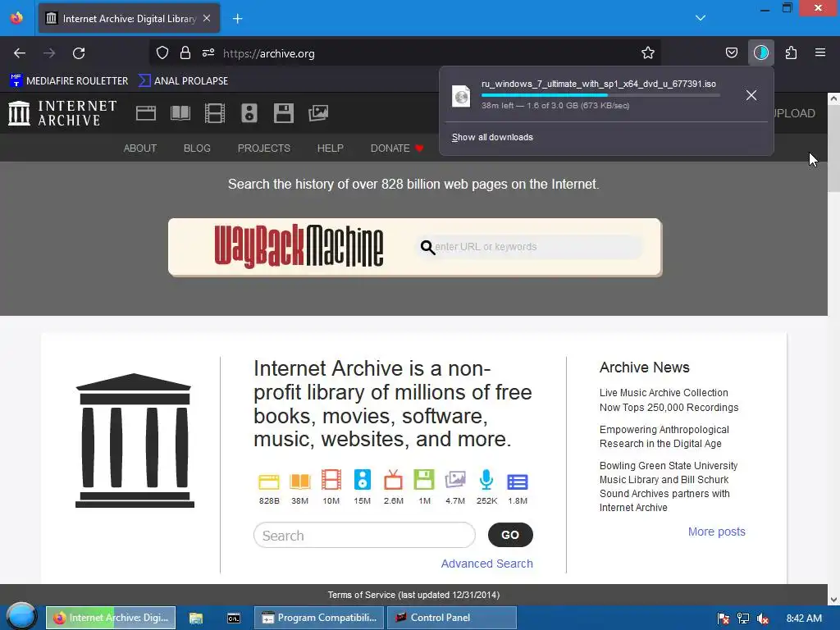The image size is (840, 630).
Task: Open the network status tray icon
Action: tap(743, 619)
